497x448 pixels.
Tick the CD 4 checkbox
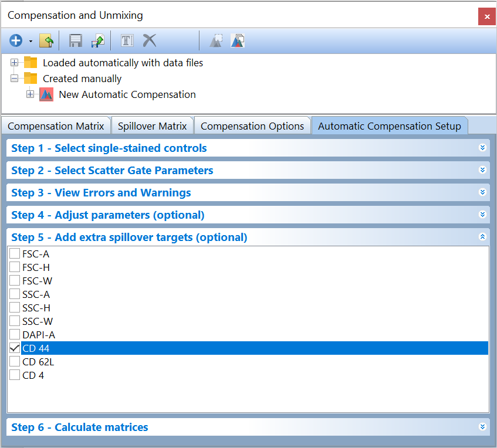pos(15,375)
